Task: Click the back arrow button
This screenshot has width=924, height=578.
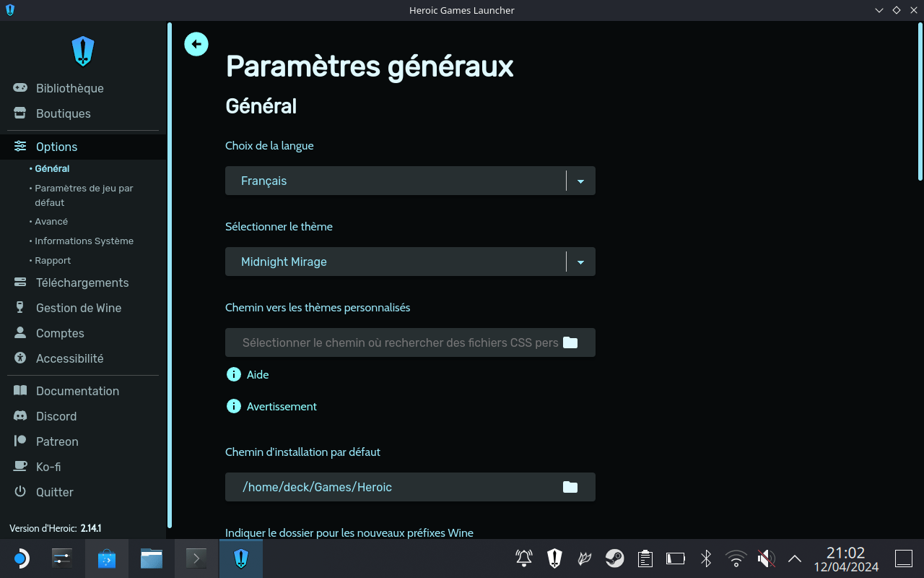Action: tap(196, 44)
